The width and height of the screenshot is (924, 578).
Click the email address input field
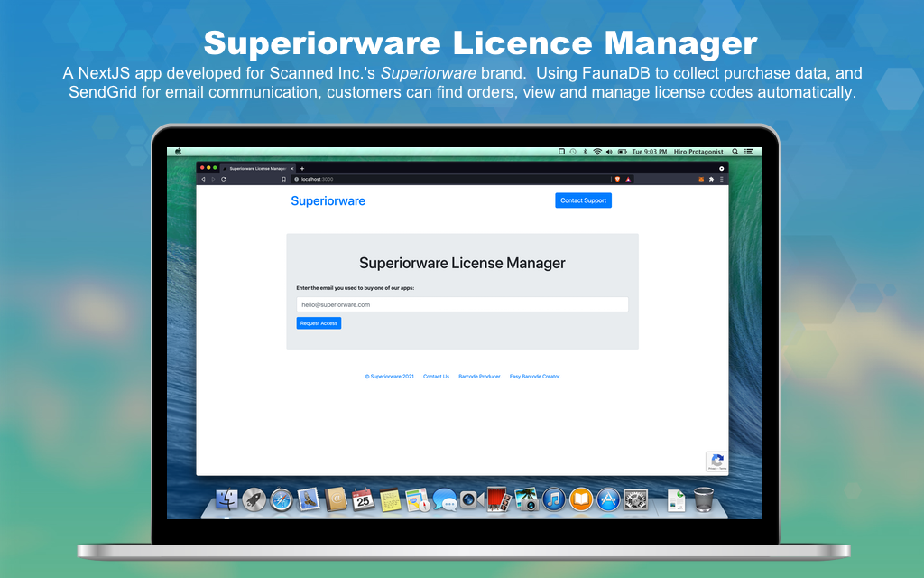(x=462, y=305)
